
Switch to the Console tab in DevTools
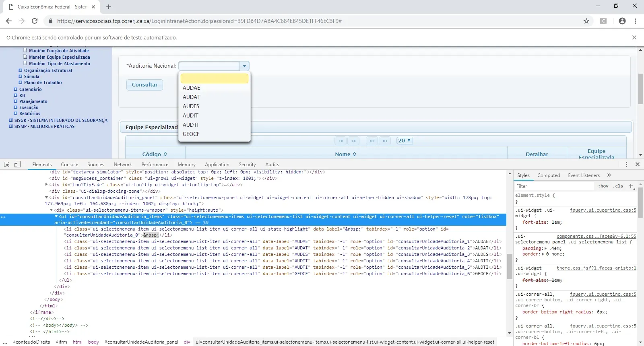(69, 165)
